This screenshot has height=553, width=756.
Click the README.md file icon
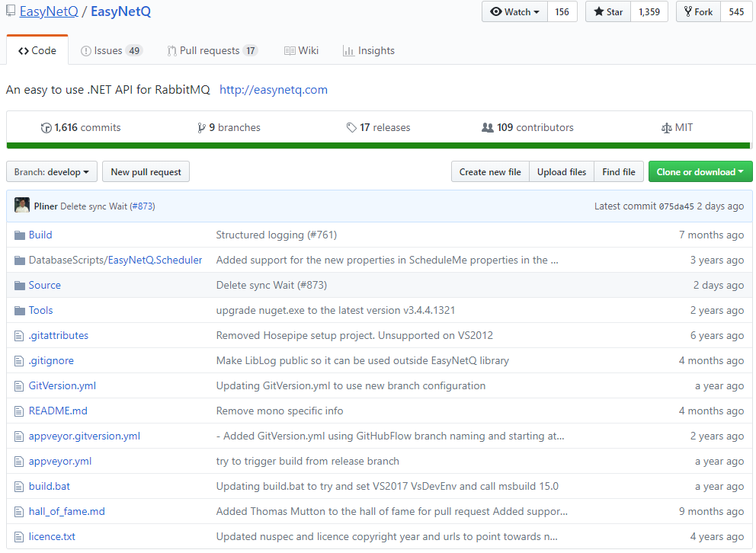pos(19,411)
